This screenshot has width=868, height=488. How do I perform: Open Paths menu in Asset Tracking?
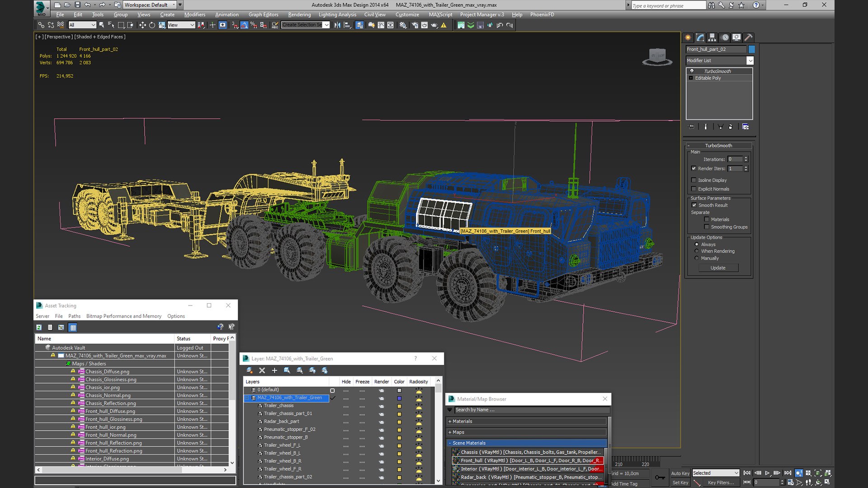point(74,316)
